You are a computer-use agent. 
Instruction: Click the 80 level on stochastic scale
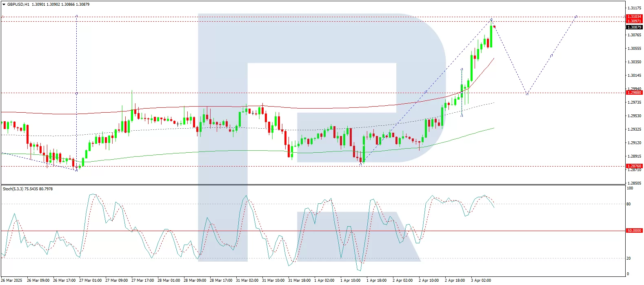(x=628, y=204)
